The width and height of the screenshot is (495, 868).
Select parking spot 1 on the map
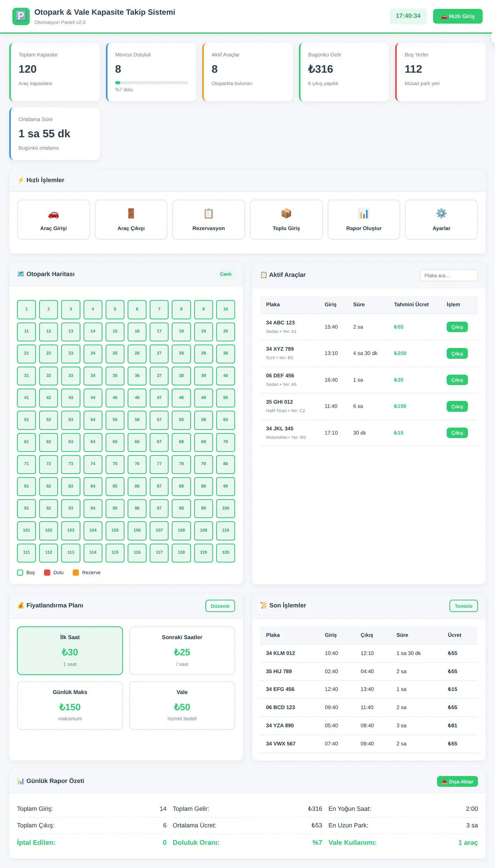click(x=26, y=309)
